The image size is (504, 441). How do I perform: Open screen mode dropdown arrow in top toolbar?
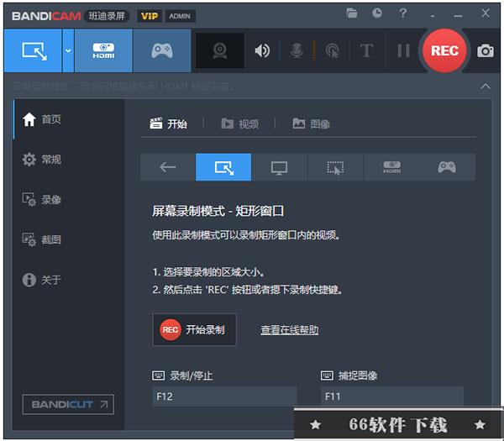click(68, 50)
